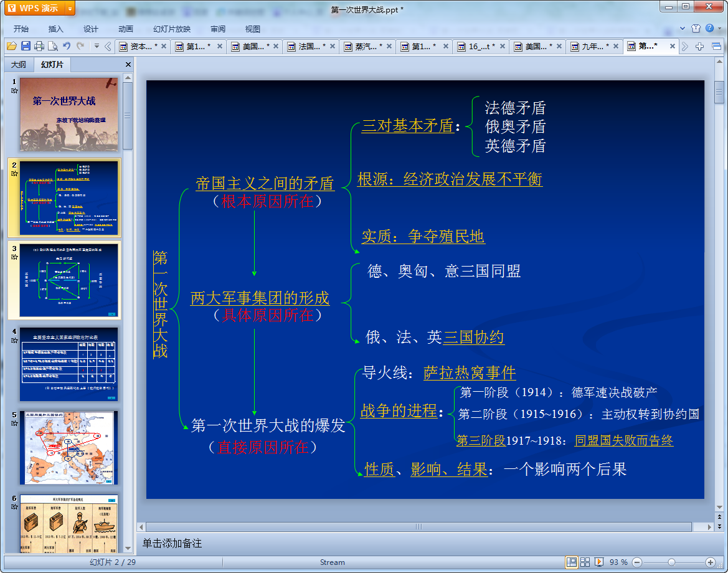The image size is (728, 573).
Task: Open the 插入 menu tab
Action: coord(55,29)
